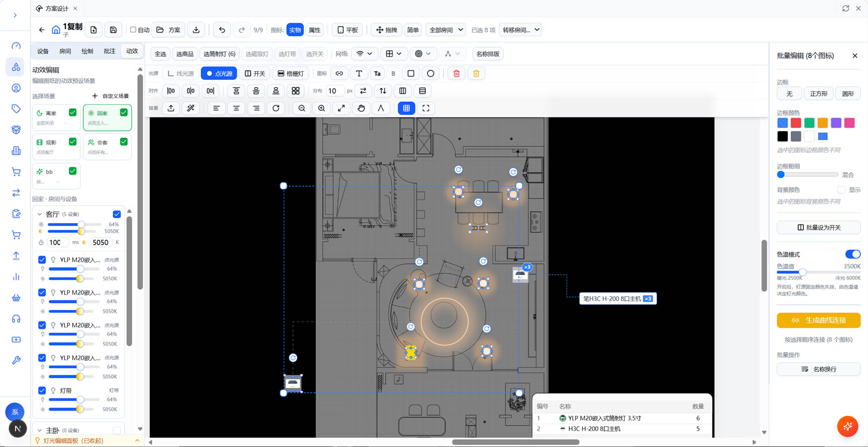
Task: Open the concentric target network dropdown
Action: 424,54
